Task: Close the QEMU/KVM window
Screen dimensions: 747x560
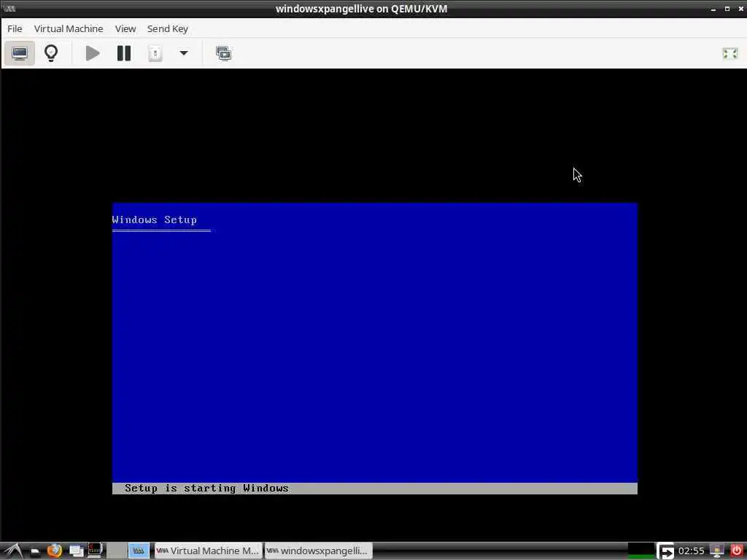Action: (x=741, y=9)
